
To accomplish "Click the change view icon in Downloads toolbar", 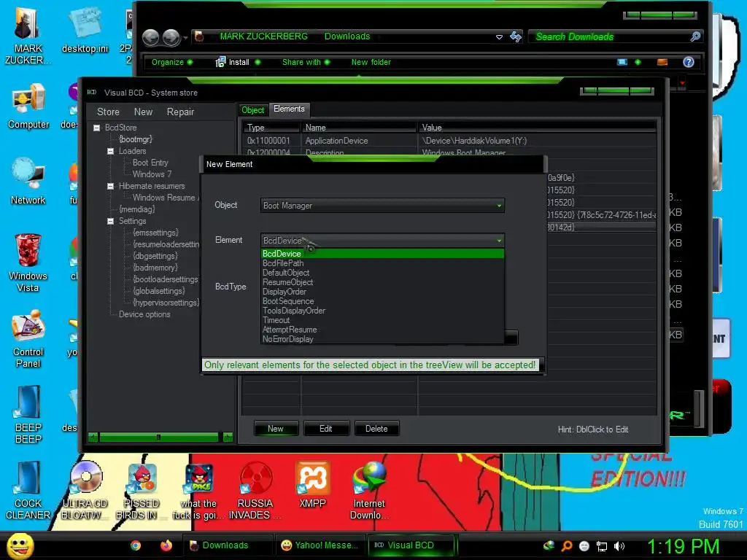I will [x=622, y=62].
